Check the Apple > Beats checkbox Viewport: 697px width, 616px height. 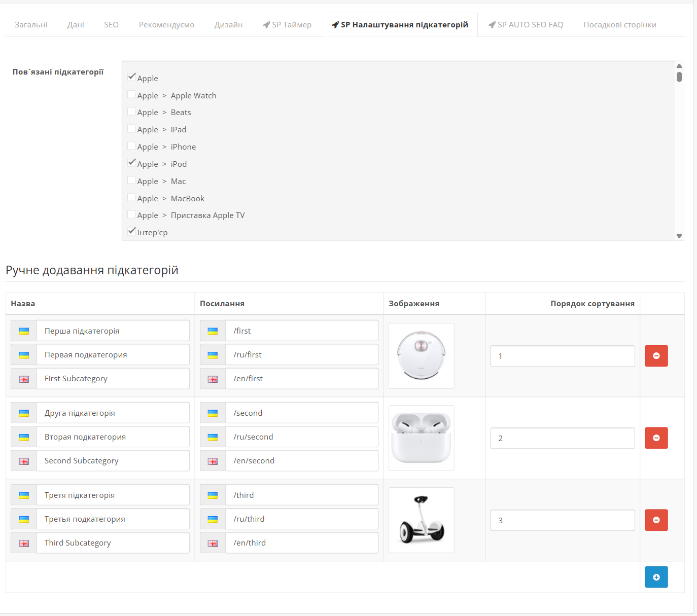(131, 112)
